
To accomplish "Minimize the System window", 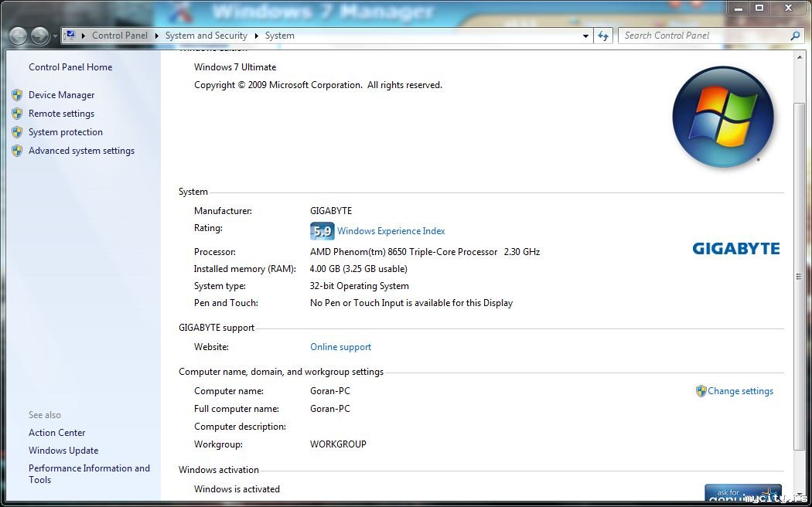I will pyautogui.click(x=739, y=8).
